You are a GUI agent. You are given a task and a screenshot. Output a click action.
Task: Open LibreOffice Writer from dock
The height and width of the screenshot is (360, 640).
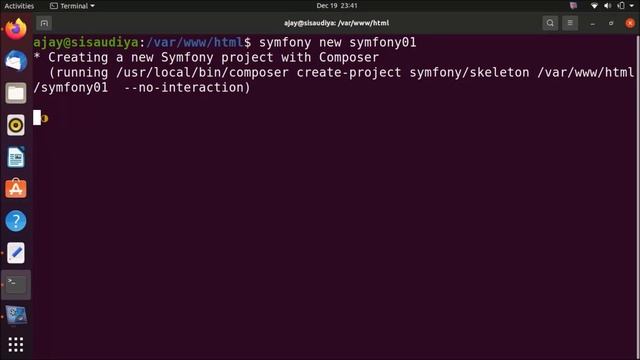(x=16, y=157)
